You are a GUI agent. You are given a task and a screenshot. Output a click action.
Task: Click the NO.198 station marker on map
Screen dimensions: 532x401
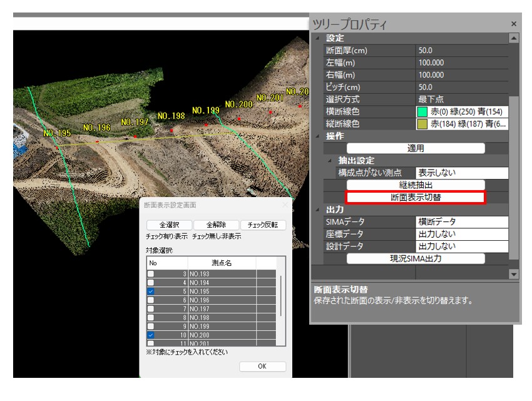[x=171, y=129]
